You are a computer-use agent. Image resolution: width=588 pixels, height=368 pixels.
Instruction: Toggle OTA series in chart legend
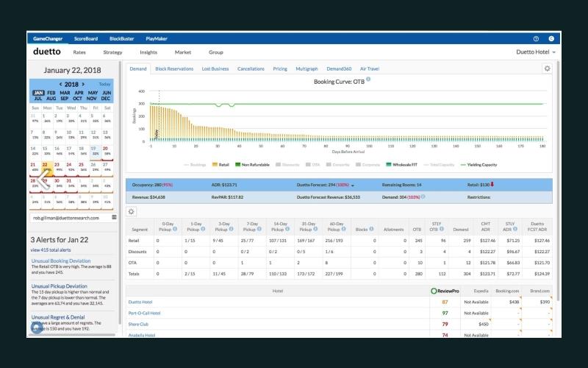click(313, 164)
